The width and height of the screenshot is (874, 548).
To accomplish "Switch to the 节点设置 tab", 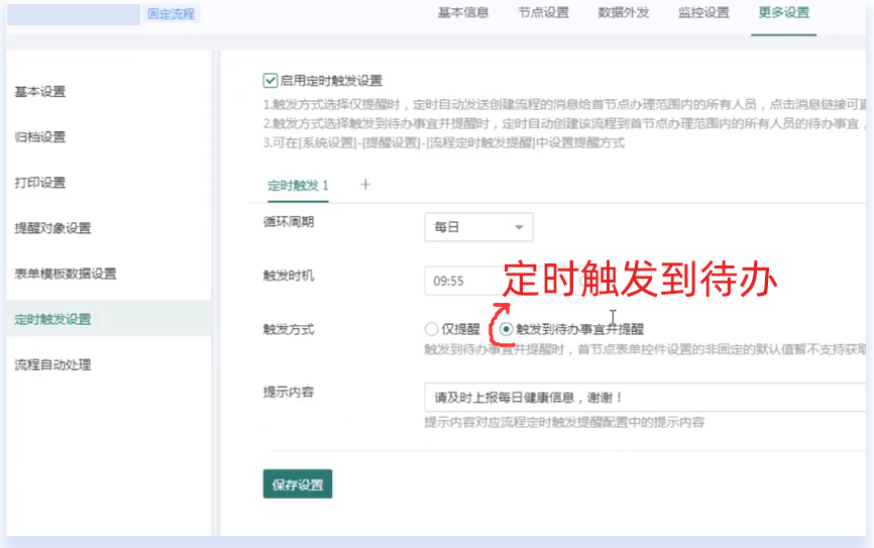I will pos(543,13).
